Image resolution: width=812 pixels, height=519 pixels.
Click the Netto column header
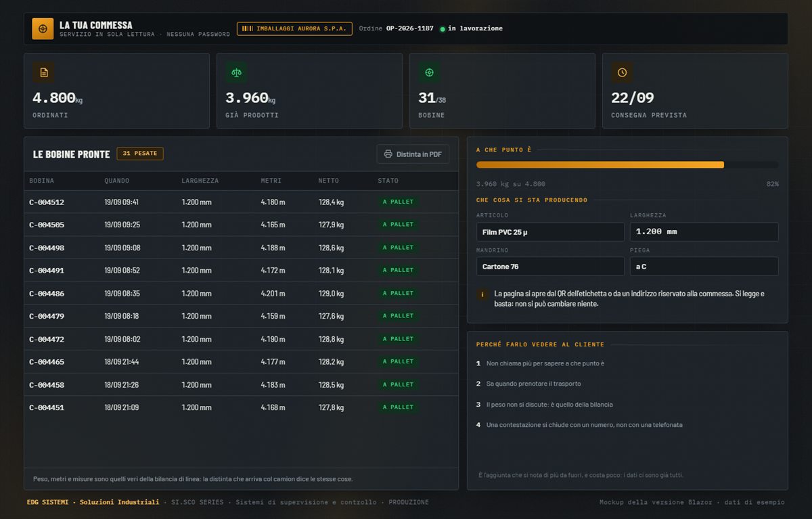tap(329, 181)
